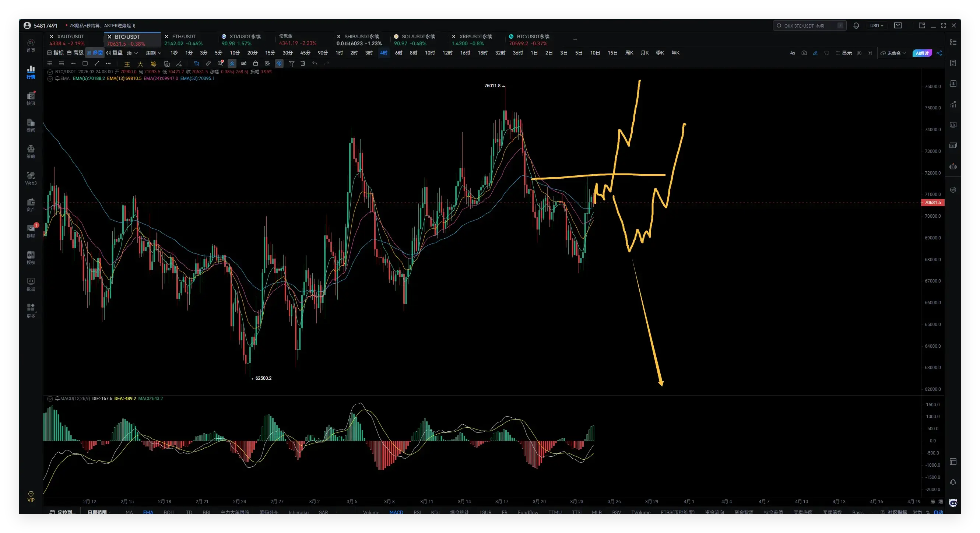
Task: Expand the 周期 period dropdown
Action: pyautogui.click(x=153, y=53)
